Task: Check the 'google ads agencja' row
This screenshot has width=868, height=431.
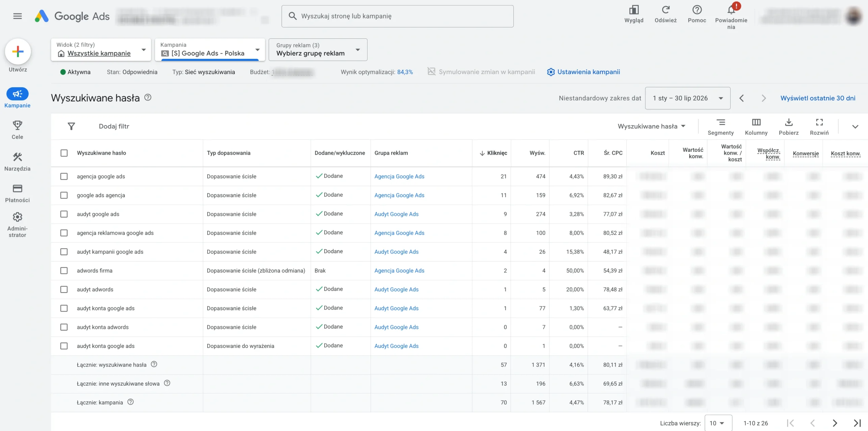Action: [x=64, y=195]
